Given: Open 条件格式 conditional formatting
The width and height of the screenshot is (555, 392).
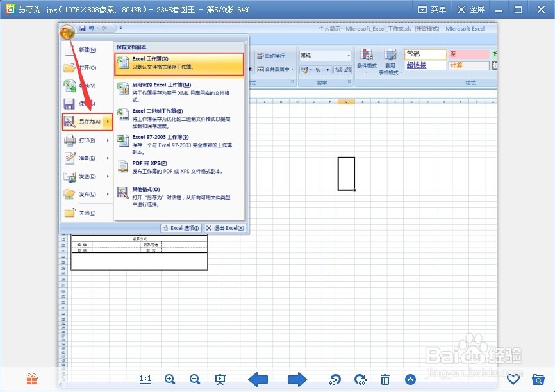Looking at the screenshot, I should click(367, 61).
